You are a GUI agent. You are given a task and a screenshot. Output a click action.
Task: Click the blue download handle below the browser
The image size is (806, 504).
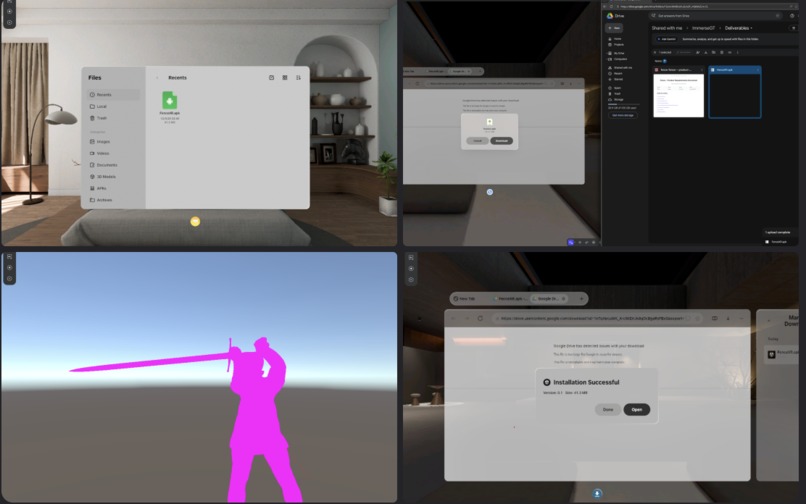pyautogui.click(x=597, y=493)
